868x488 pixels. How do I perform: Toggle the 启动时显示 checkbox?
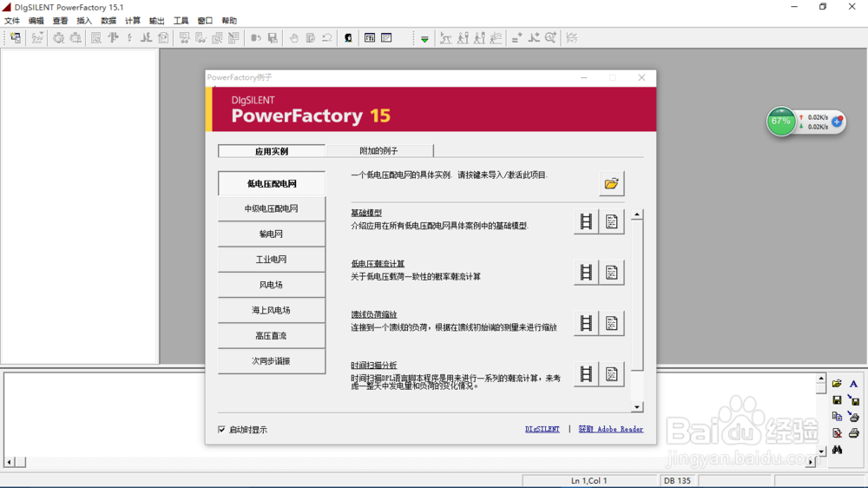221,429
